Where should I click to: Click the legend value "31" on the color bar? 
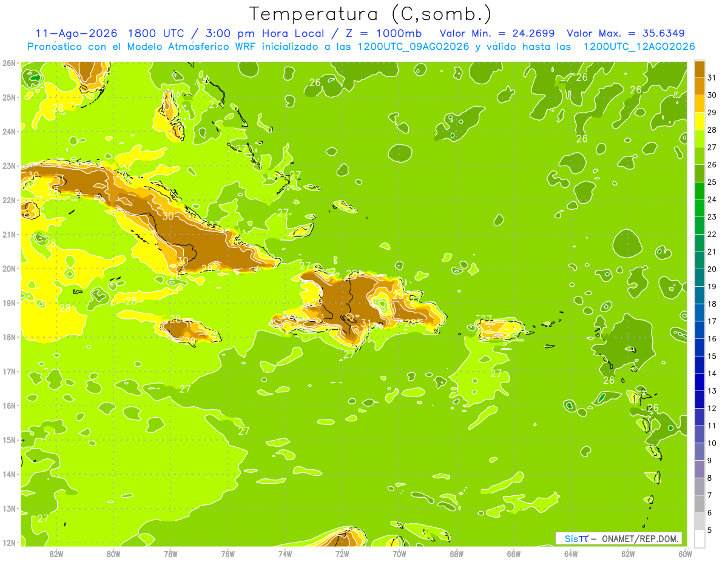click(712, 78)
